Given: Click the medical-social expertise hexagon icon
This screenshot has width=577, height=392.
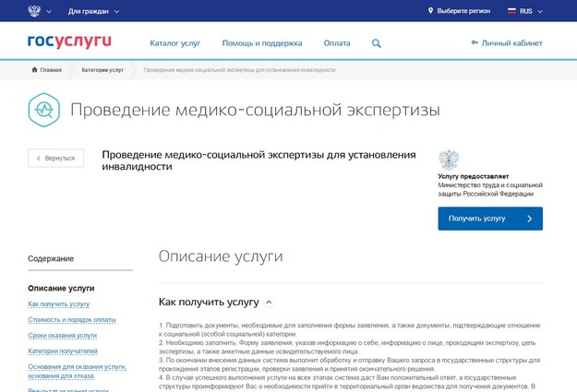Looking at the screenshot, I should pos(43,110).
